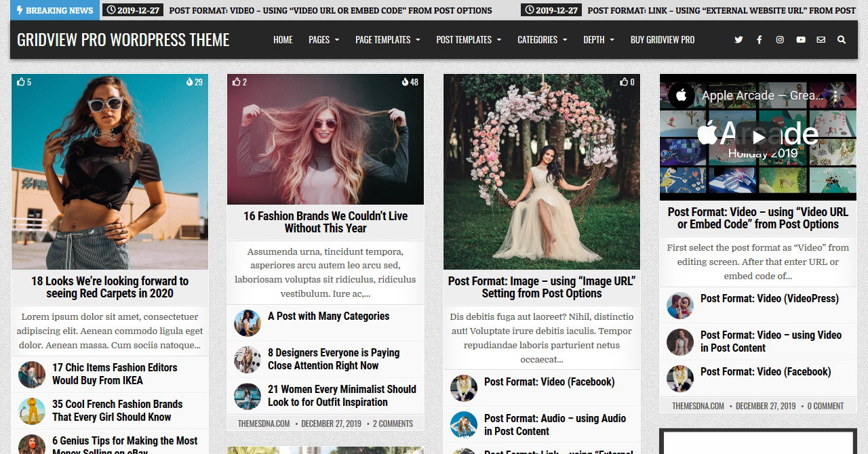This screenshot has height=454, width=868.
Task: Click the flame views icon showing 48
Action: pos(405,82)
